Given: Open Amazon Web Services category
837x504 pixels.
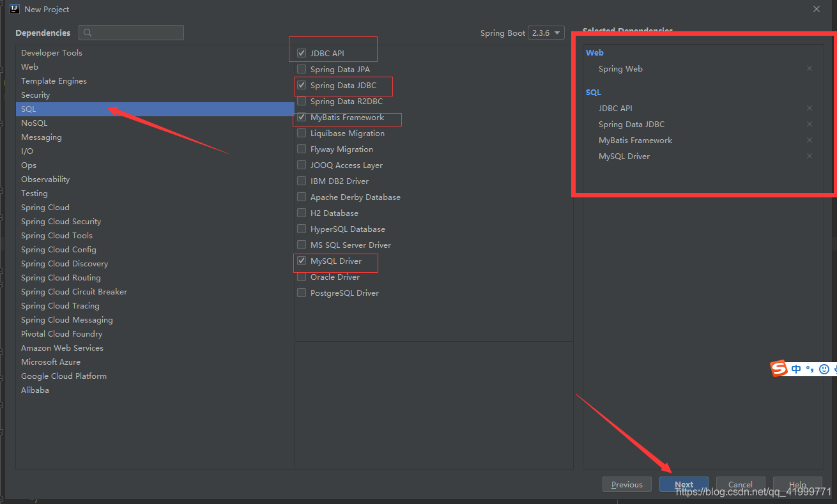Looking at the screenshot, I should pyautogui.click(x=155, y=347).
